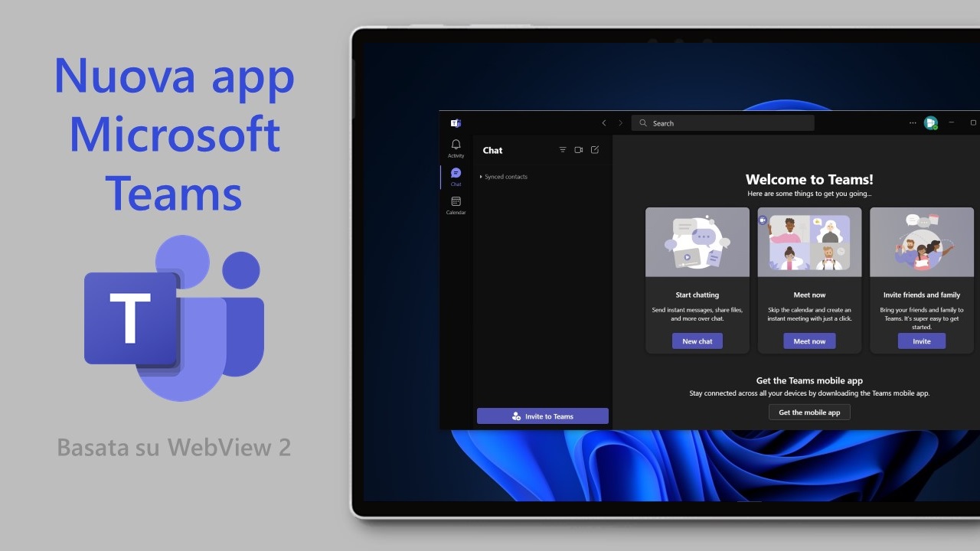This screenshot has width=980, height=551.
Task: Minimize the Teams window
Action: [x=952, y=123]
